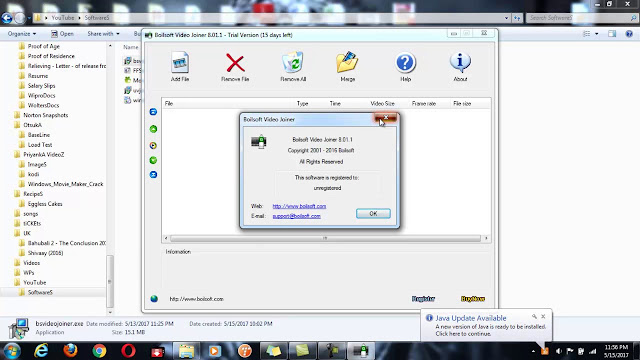Open the change view dropdown arrow in Explorer
This screenshot has height=360, width=640.
tap(597, 34)
